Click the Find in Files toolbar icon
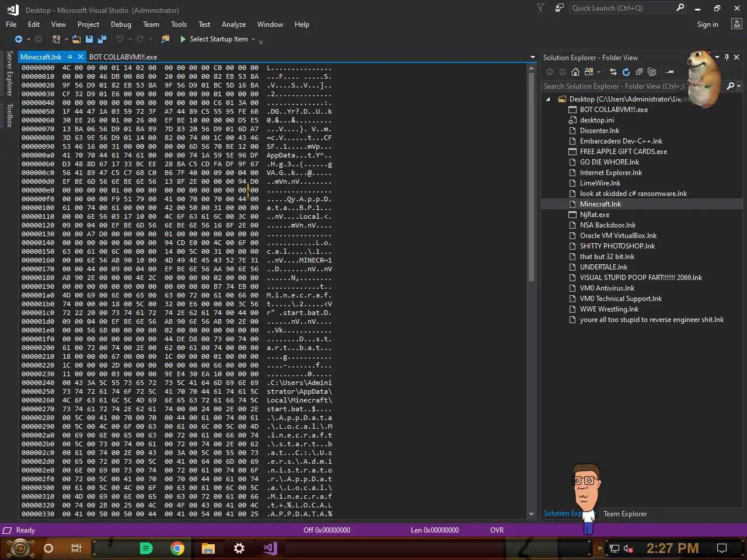The width and height of the screenshot is (747, 560). [165, 39]
